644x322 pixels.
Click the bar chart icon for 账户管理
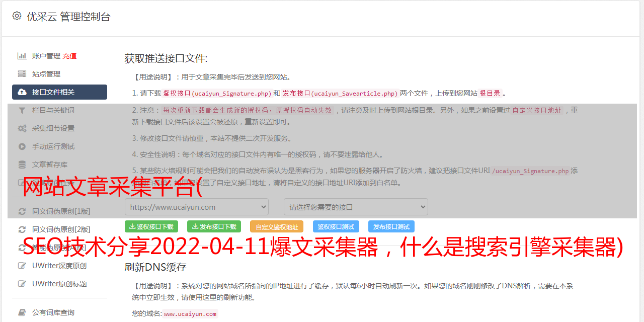coord(22,56)
